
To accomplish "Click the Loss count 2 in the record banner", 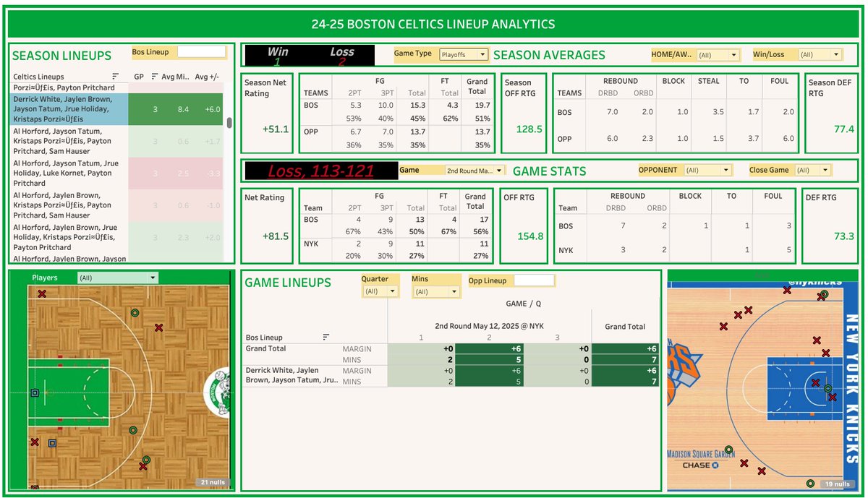I will 341,62.
